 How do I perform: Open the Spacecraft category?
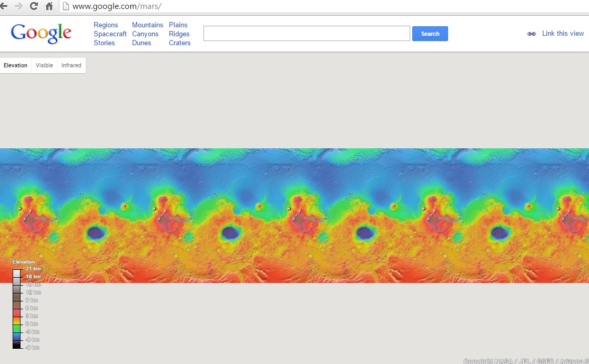(x=110, y=34)
